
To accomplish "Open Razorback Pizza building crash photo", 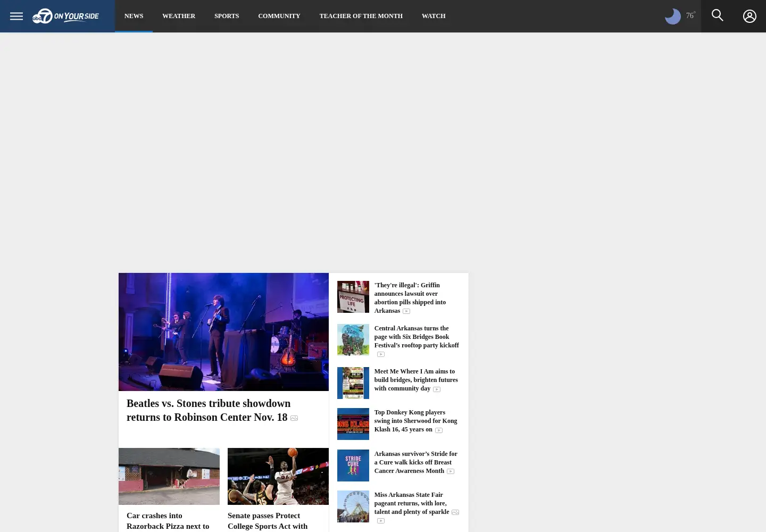I will [x=169, y=476].
